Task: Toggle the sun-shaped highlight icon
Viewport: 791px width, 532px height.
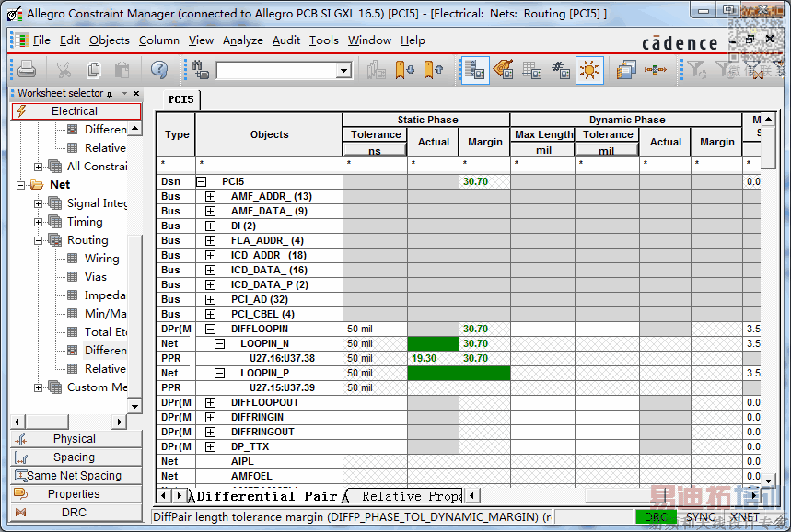Action: tap(589, 70)
